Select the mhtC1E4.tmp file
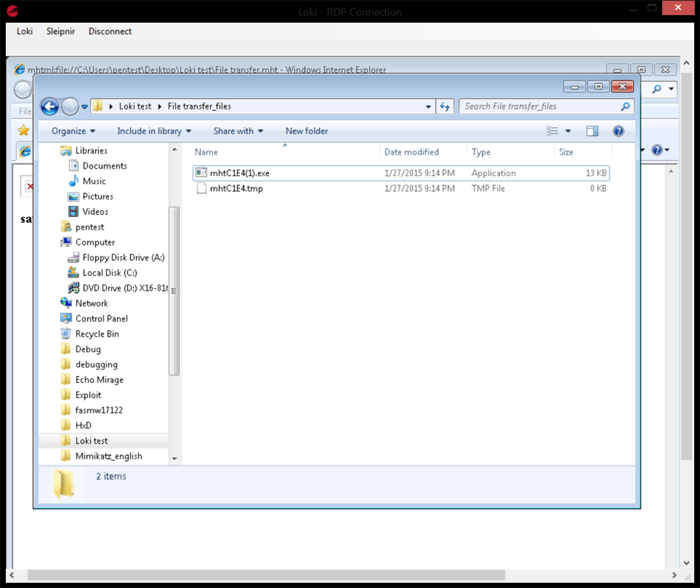 click(236, 188)
